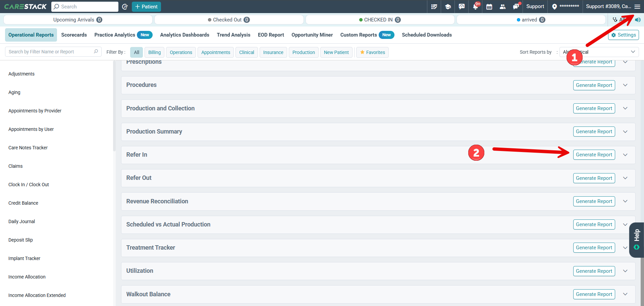Click Search by Filter Name or Report field

coord(53,52)
